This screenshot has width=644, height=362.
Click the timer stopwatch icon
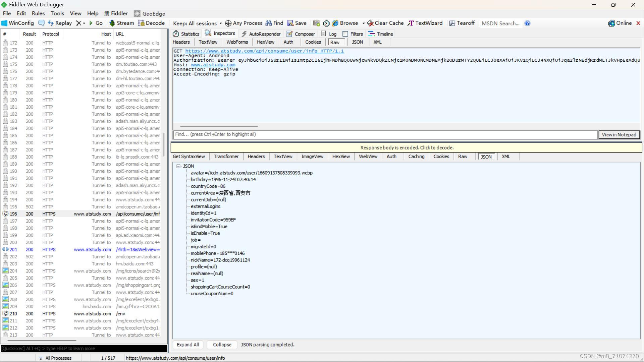[326, 23]
